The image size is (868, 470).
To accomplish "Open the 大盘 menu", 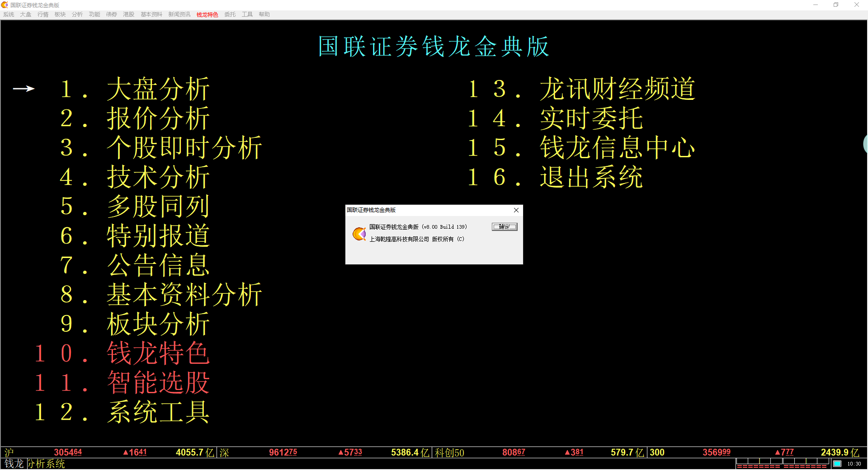I will coord(26,14).
